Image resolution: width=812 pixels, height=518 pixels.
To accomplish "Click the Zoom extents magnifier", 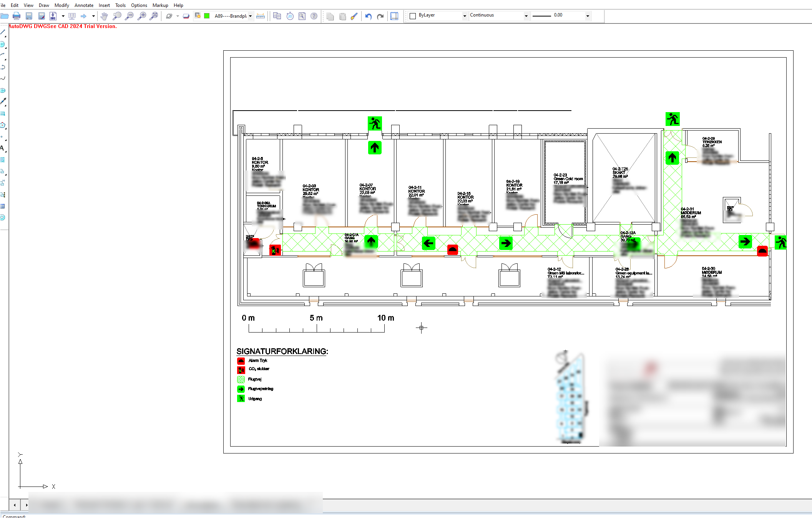I will (x=154, y=16).
